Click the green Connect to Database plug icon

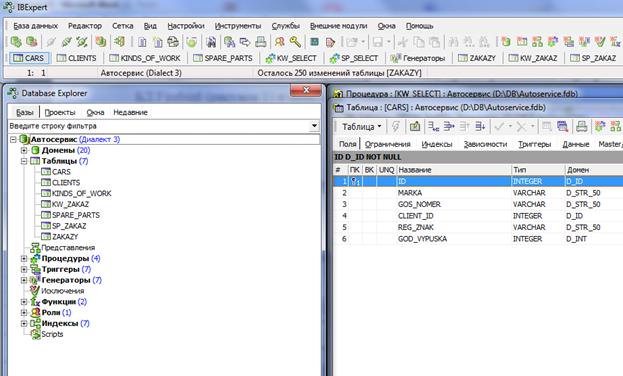[x=67, y=41]
